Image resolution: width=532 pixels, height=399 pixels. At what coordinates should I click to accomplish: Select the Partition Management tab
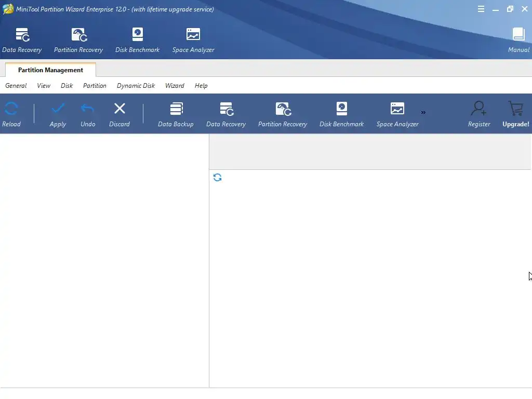[x=50, y=70]
